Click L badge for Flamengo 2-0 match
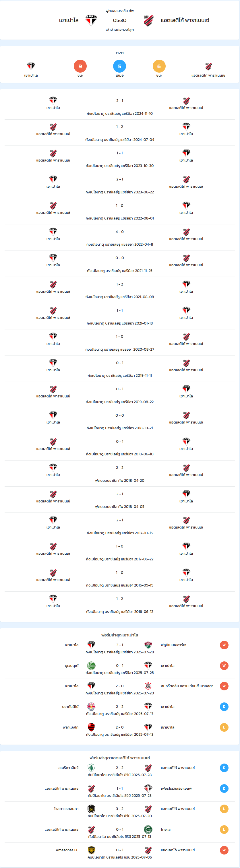240x868 pixels. click(x=224, y=727)
